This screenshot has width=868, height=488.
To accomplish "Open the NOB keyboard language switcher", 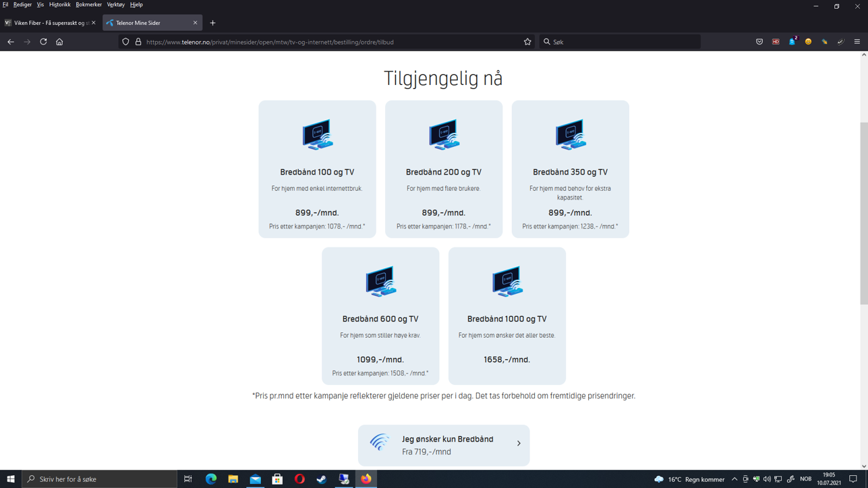I will coord(805,479).
